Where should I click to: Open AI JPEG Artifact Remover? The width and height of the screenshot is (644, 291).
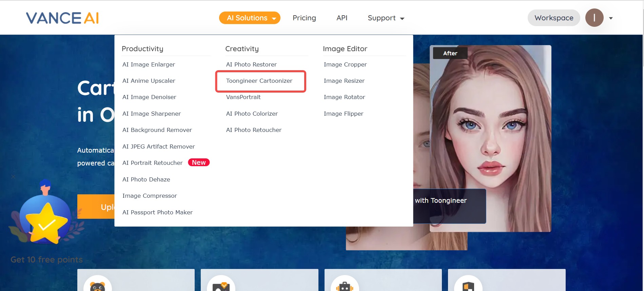[158, 147]
